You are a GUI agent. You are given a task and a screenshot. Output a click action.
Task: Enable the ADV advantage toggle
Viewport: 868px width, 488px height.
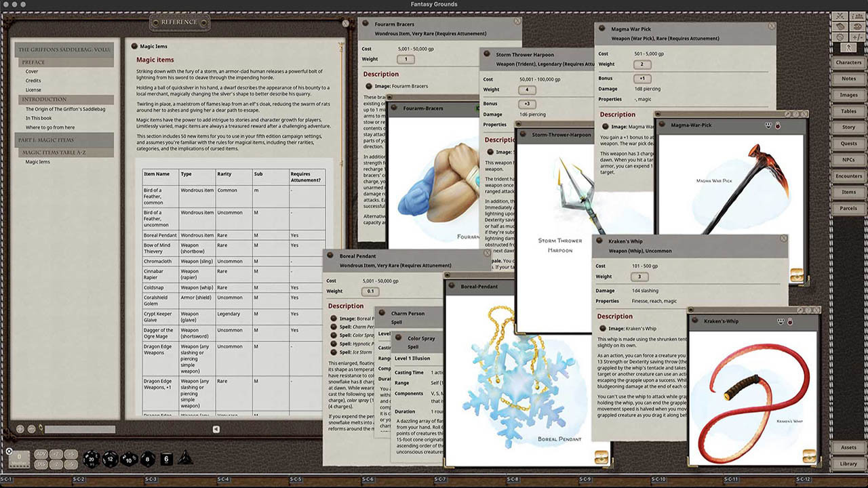(x=41, y=454)
